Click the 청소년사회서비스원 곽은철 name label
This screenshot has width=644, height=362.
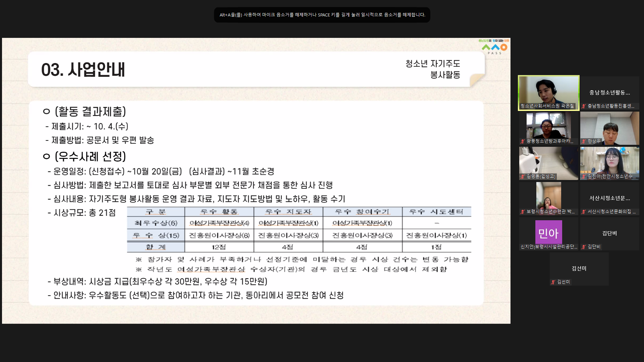[547, 106]
